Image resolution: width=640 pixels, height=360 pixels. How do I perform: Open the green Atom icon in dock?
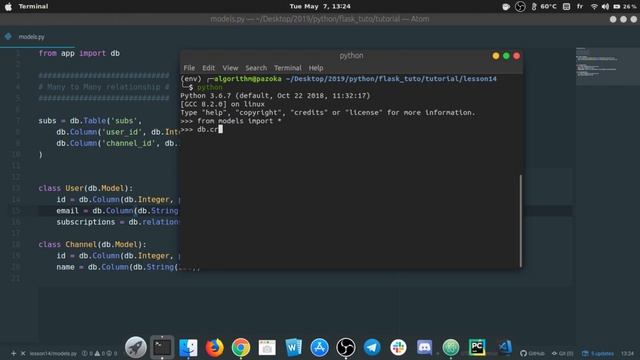[451, 348]
